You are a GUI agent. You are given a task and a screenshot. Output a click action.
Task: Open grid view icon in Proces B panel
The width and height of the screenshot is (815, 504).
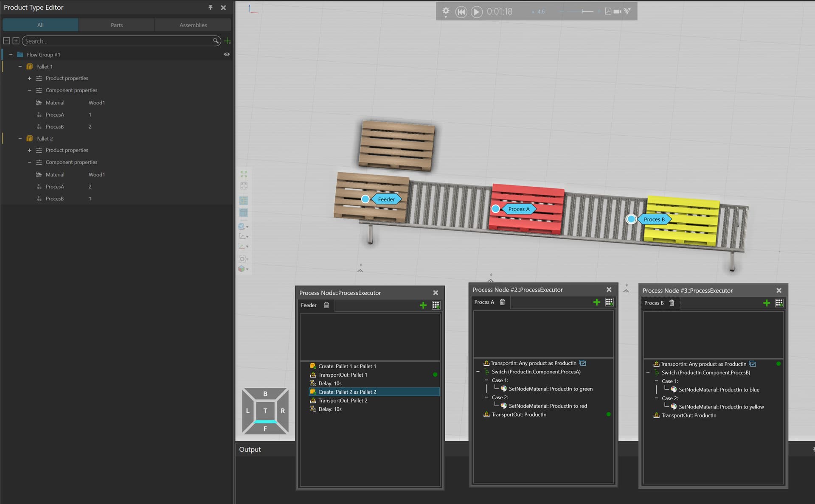(779, 303)
